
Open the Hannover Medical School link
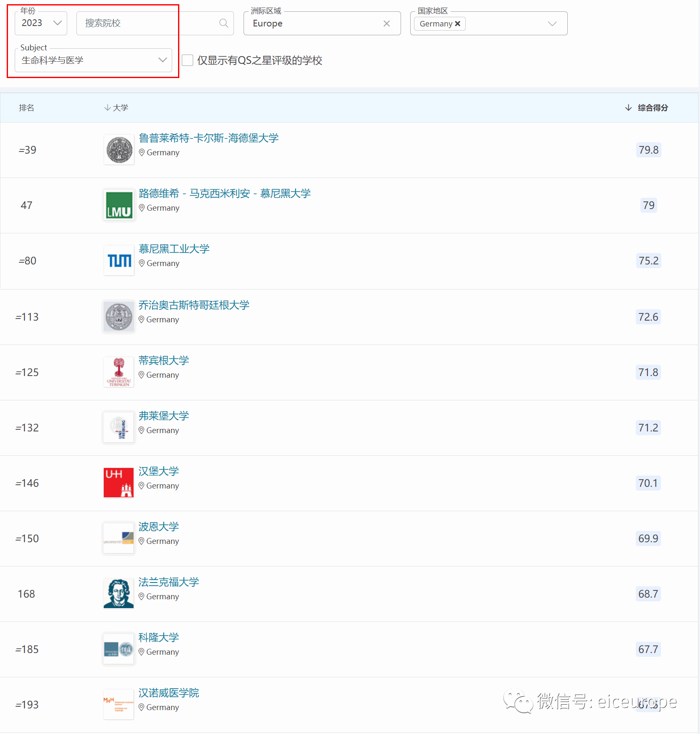coord(169,693)
